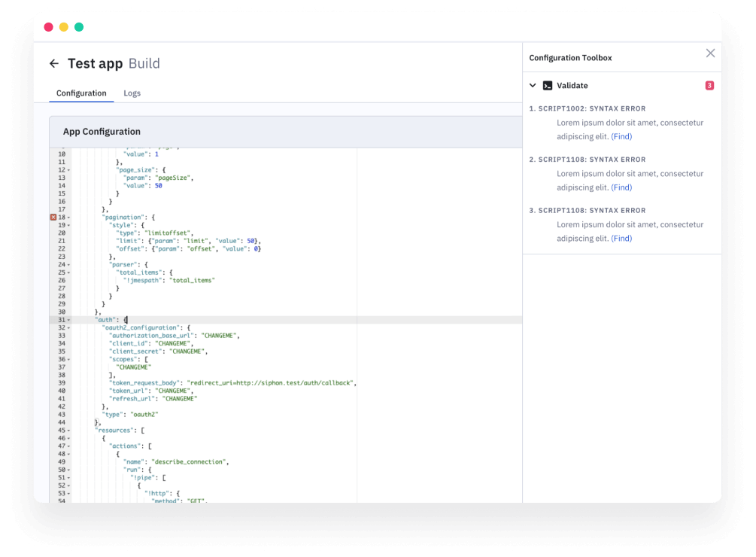Fold line 45 resources array

pos(68,430)
